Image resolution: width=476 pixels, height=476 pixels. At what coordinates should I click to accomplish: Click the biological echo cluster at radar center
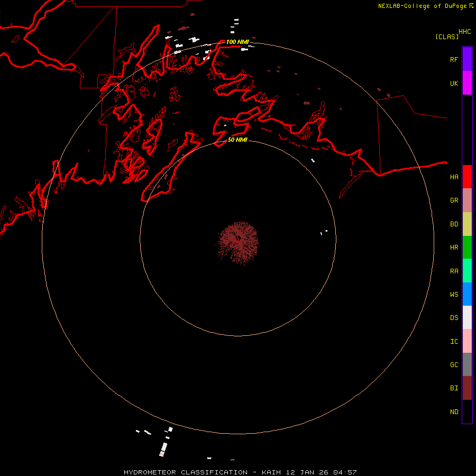coord(239,242)
